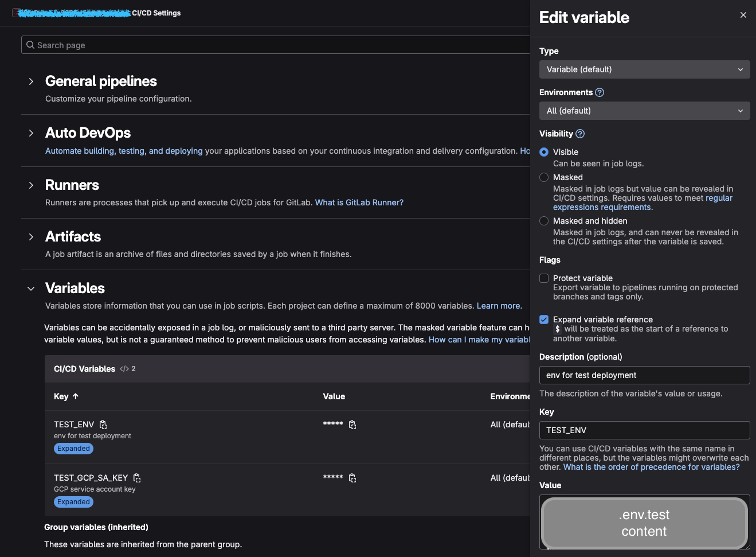Collapse the Variables section

[x=31, y=289]
